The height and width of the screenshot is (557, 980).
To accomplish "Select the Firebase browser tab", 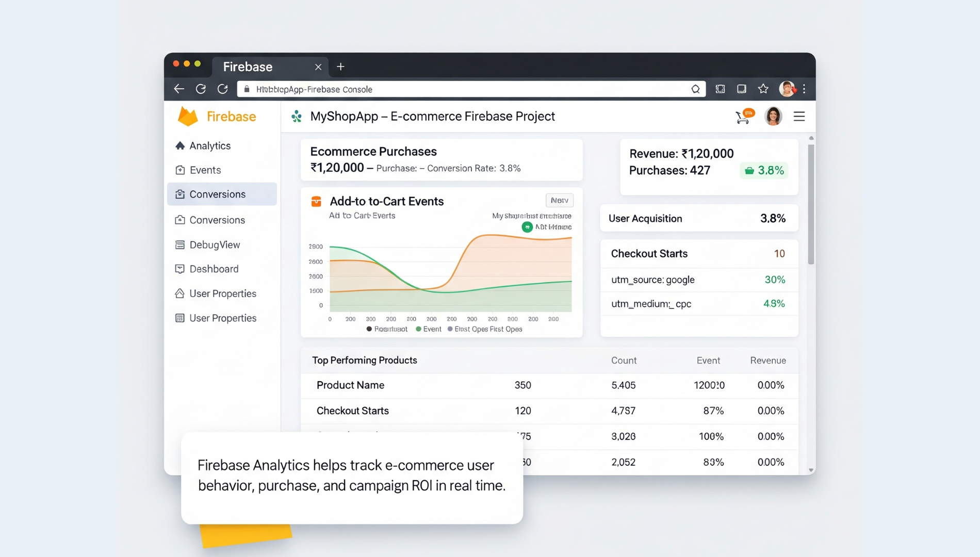I will click(x=270, y=67).
